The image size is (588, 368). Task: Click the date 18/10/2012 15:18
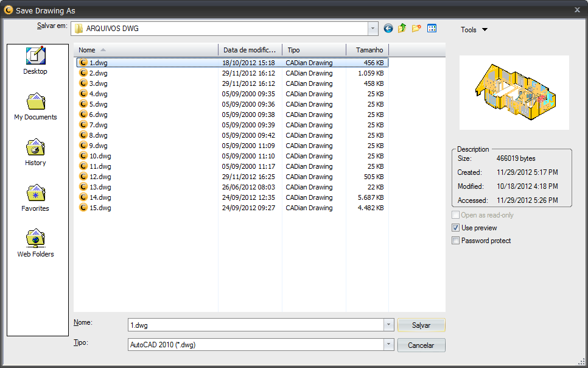coord(248,63)
